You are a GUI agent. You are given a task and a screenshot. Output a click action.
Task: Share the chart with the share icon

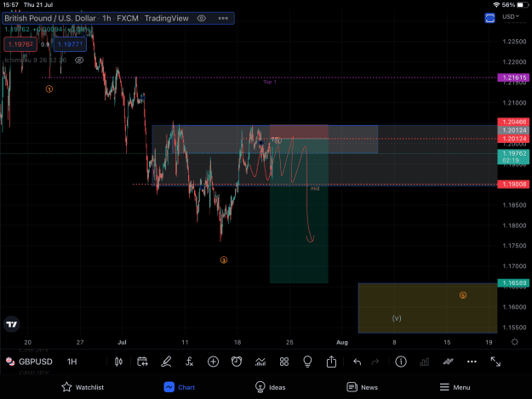click(x=331, y=362)
